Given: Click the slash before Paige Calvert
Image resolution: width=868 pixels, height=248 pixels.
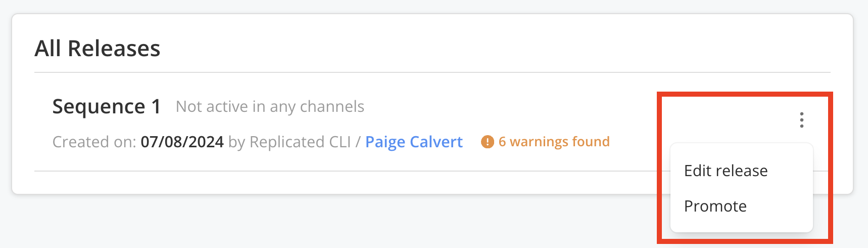Looking at the screenshot, I should point(358,142).
